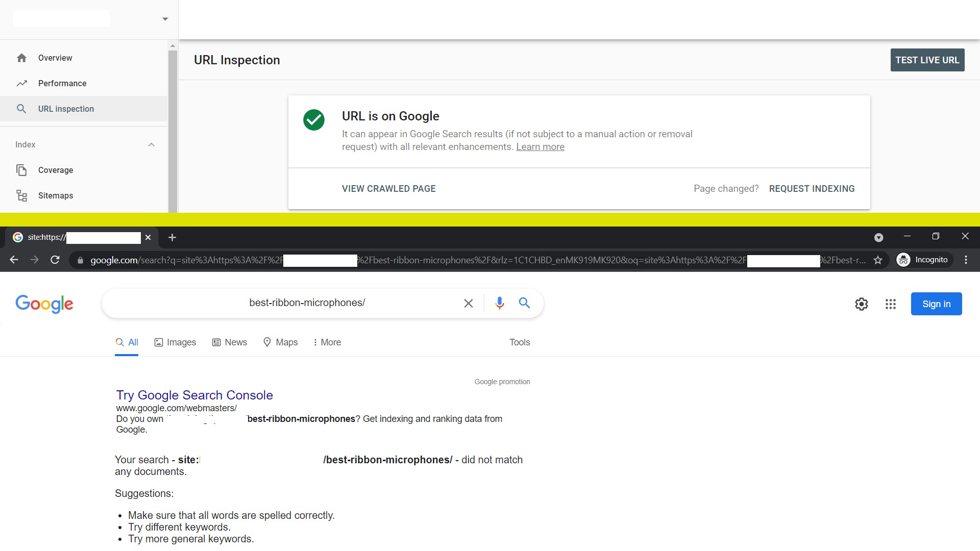Click the green check status icon
The width and height of the screenshot is (980, 551).
tap(314, 120)
